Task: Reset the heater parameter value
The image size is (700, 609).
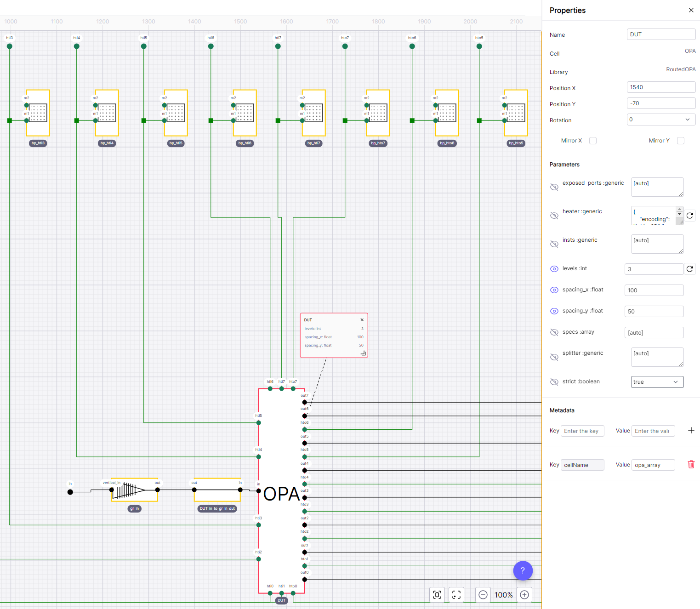Action: click(x=690, y=216)
